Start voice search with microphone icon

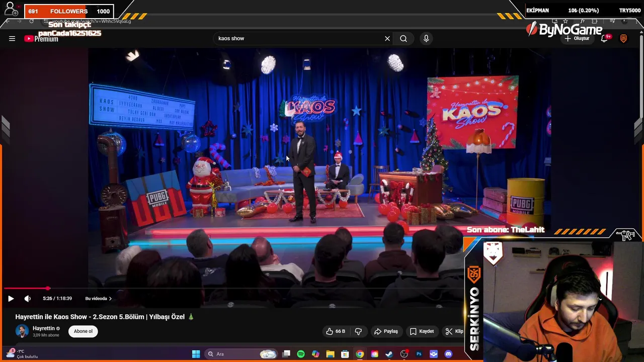coord(426,38)
